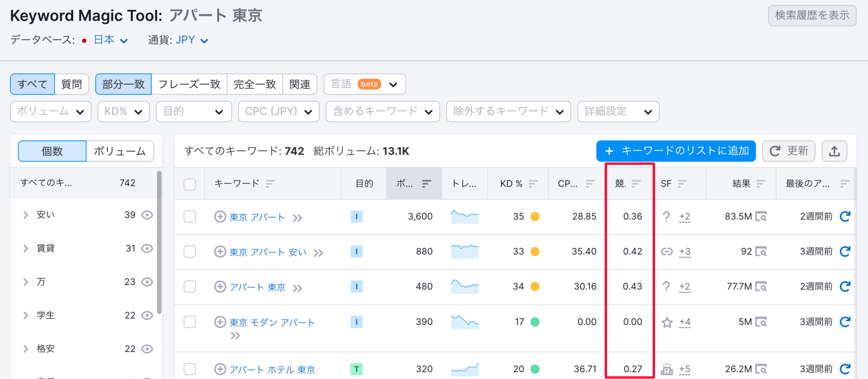The image size is (868, 379).
Task: Sort by KD % column icon
Action: coord(533,184)
